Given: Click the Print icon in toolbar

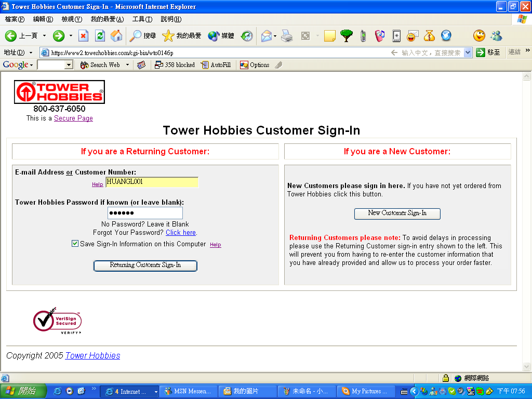Looking at the screenshot, I should [287, 36].
